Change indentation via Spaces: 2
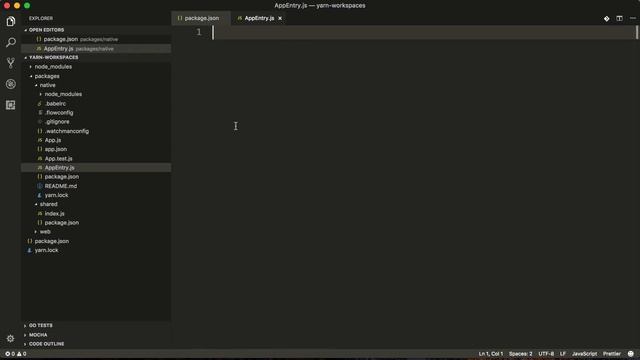 (520, 354)
